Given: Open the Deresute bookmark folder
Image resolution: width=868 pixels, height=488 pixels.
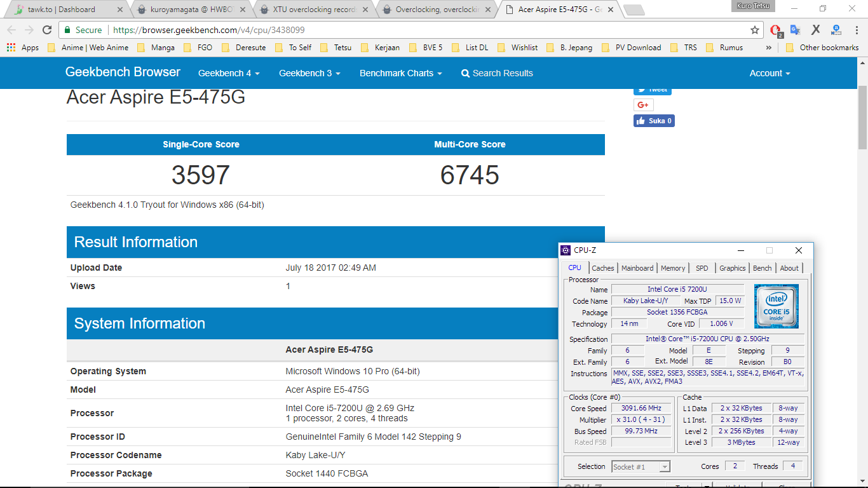Looking at the screenshot, I should (x=243, y=48).
